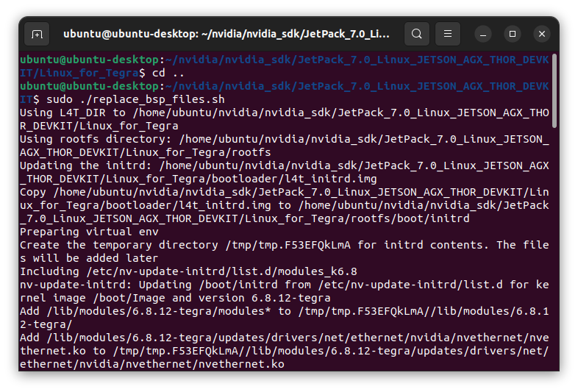Screen dimensions: 578x392
Task: Click 'Add /lib/modules/6.8.12-tegra/modules*' line
Action: tap(285, 312)
